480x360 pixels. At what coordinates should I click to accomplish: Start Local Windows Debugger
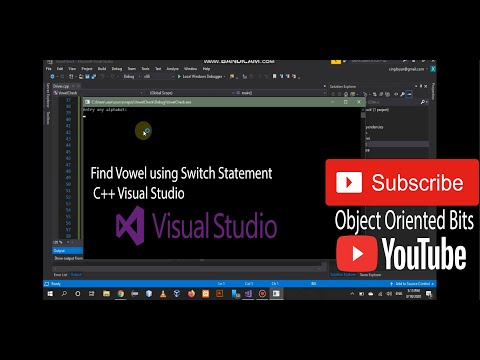point(200,76)
